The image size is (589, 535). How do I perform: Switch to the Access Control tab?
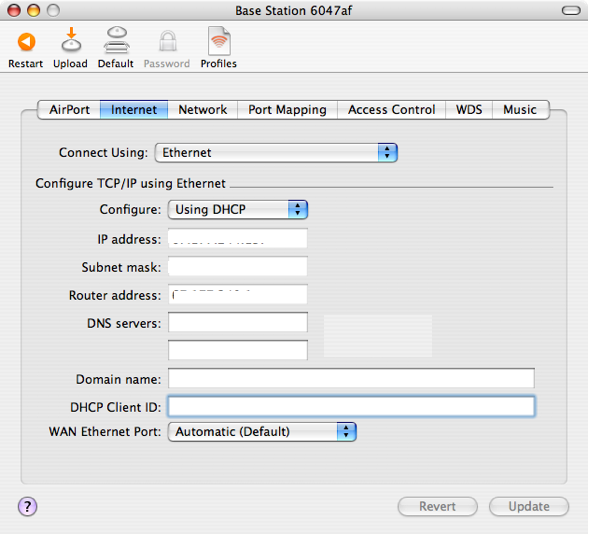391,110
